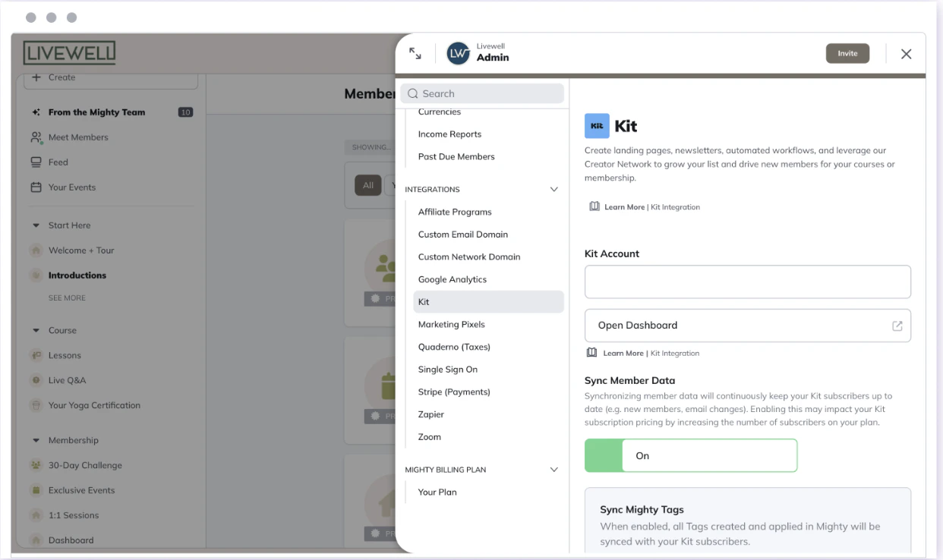Collapse the Mighty Billing Plan chevron
This screenshot has width=943, height=560.
(x=553, y=470)
